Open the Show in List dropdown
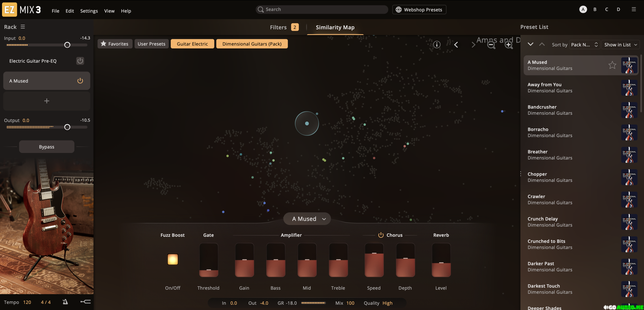 621,45
